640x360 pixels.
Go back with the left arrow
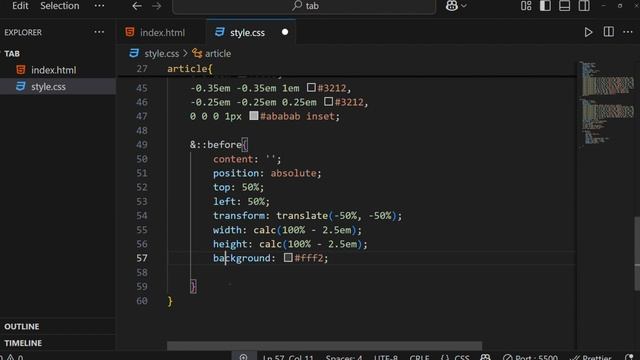(x=137, y=6)
